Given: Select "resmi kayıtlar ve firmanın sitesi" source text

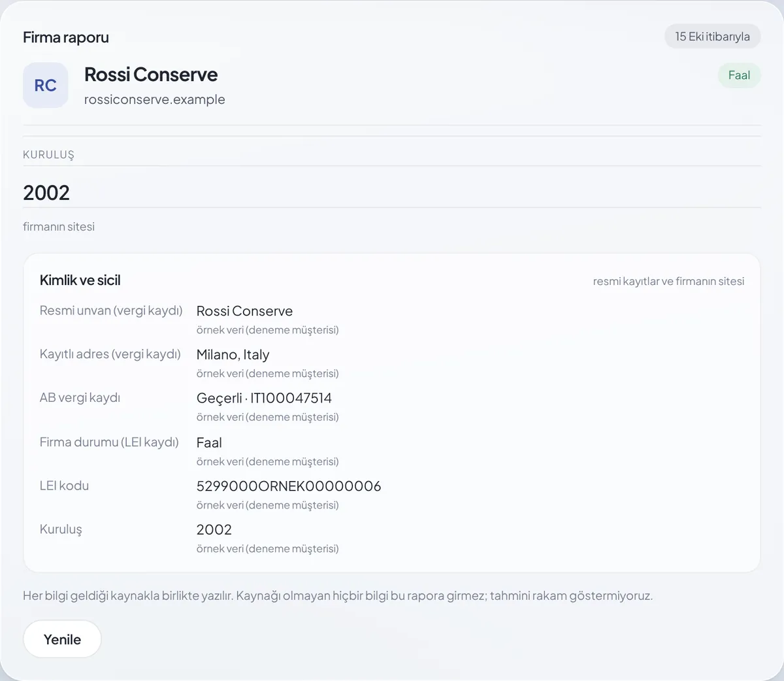Looking at the screenshot, I should click(x=668, y=281).
